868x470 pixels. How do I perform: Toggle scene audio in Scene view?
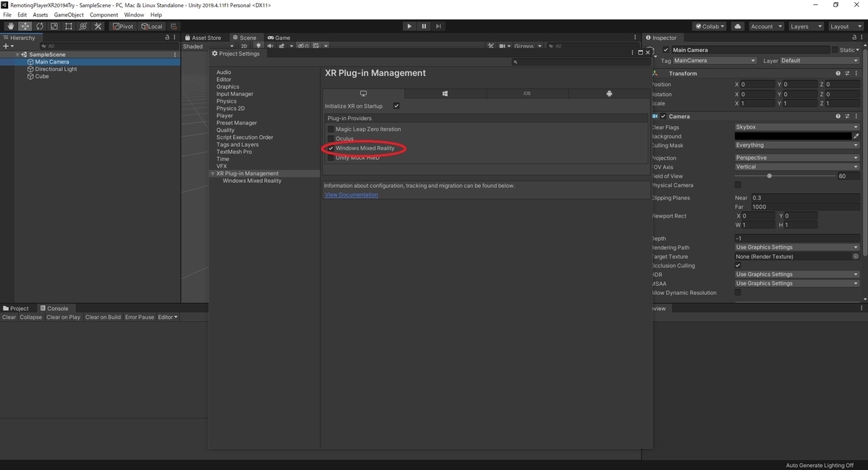(x=271, y=46)
